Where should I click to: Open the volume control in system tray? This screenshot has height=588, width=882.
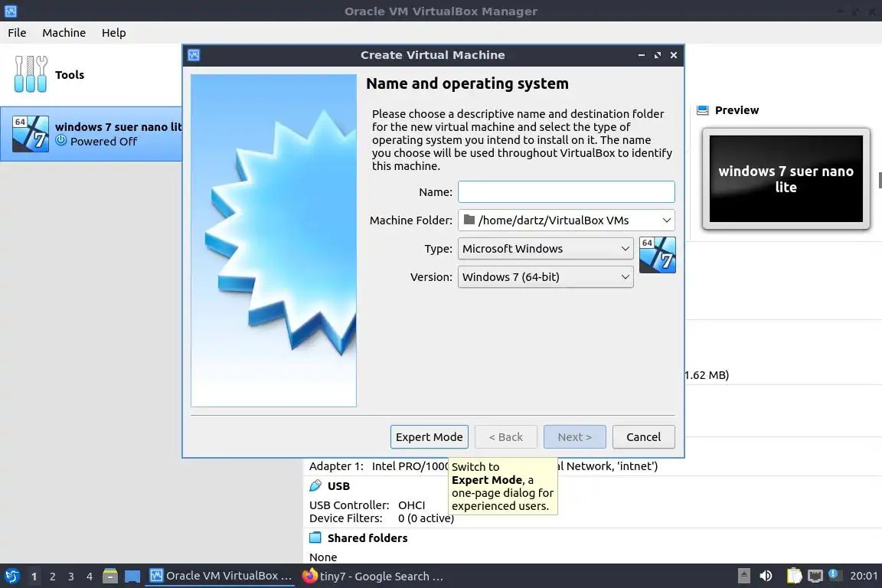tap(766, 576)
